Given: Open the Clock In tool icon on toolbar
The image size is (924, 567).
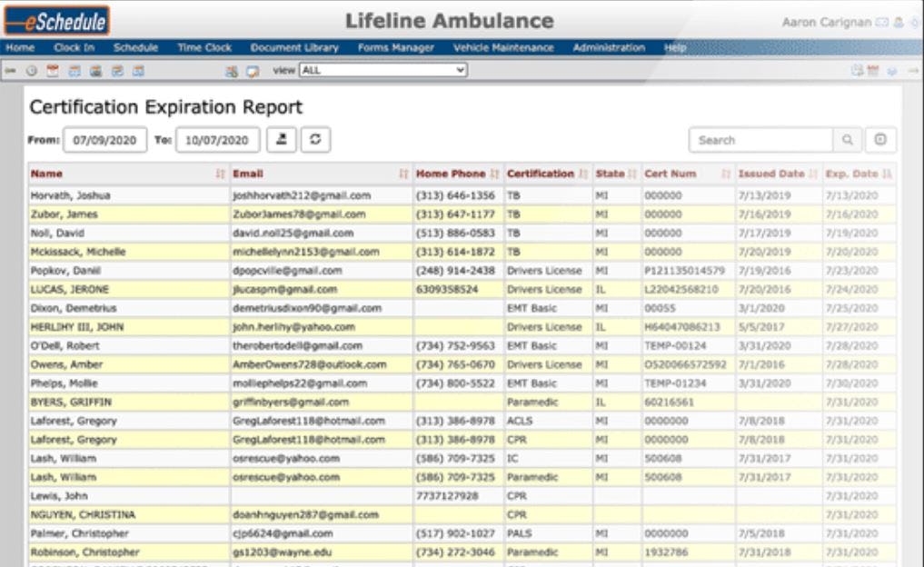Looking at the screenshot, I should pos(29,72).
